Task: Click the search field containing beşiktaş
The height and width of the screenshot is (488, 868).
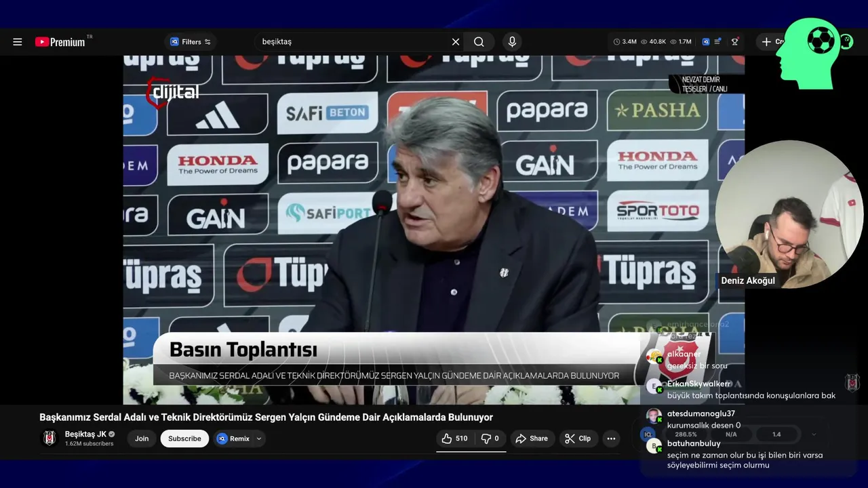Action: point(353,42)
